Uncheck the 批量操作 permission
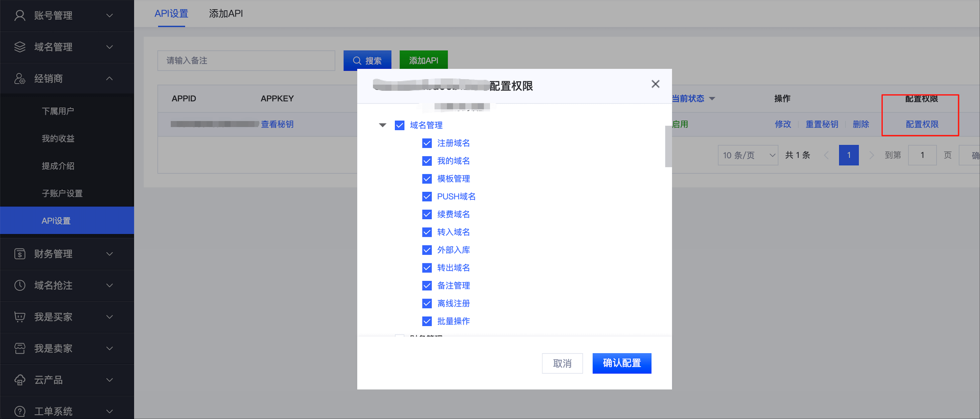 (x=427, y=321)
